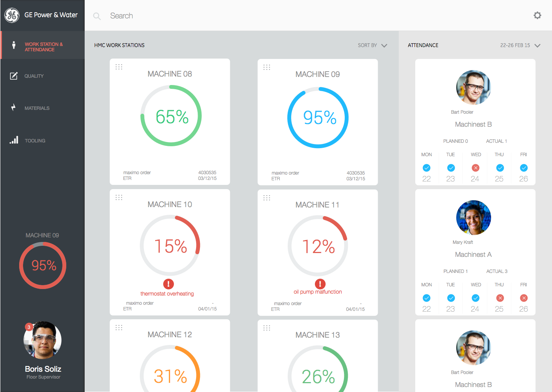Click the 03/12/15 ETR date on Machine 09

tap(356, 179)
